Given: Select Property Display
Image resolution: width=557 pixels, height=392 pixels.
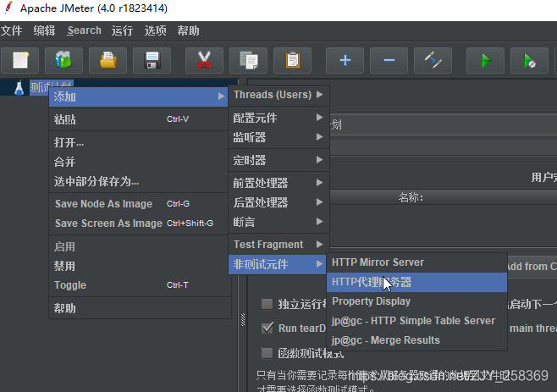Looking at the screenshot, I should tap(416, 301).
